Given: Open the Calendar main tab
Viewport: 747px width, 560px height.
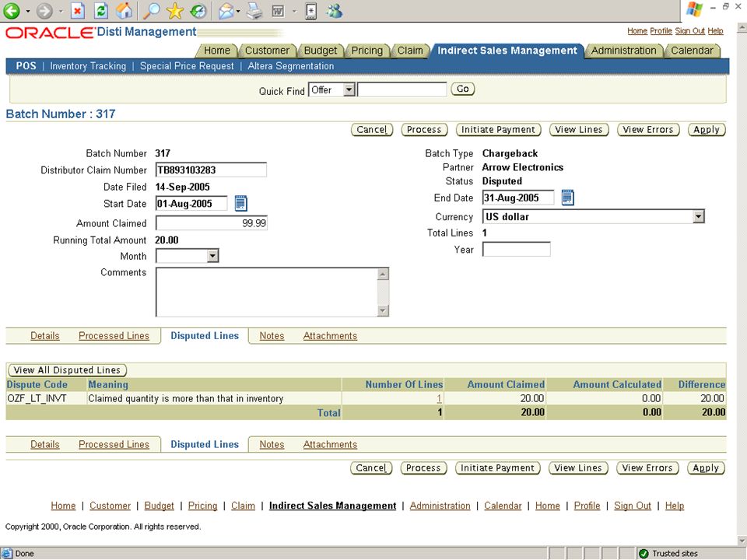Looking at the screenshot, I should pos(692,51).
